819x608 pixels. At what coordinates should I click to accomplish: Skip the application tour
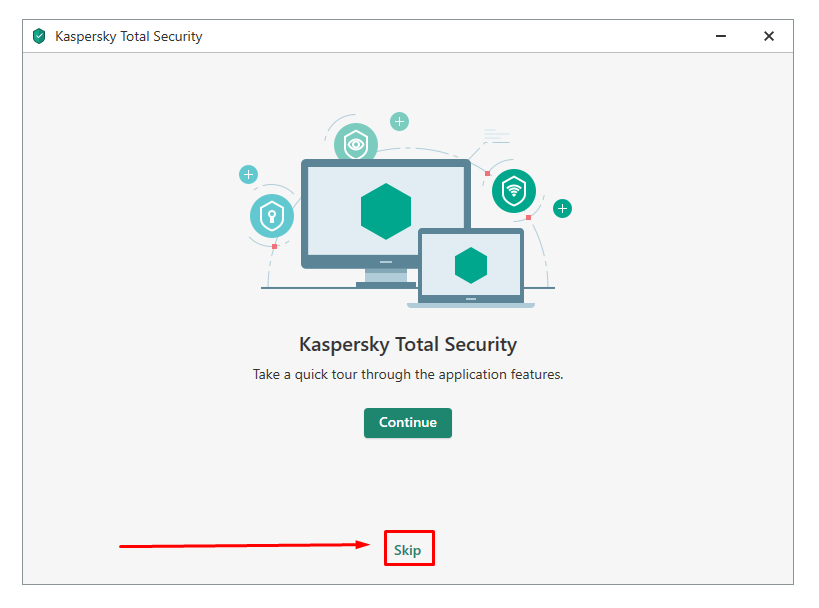[x=407, y=550]
